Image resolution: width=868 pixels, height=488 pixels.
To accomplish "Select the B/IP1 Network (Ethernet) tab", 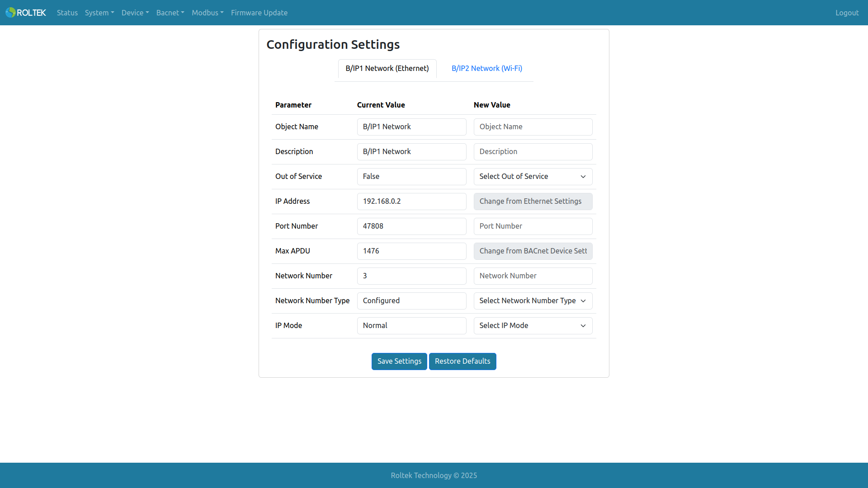I will [387, 68].
